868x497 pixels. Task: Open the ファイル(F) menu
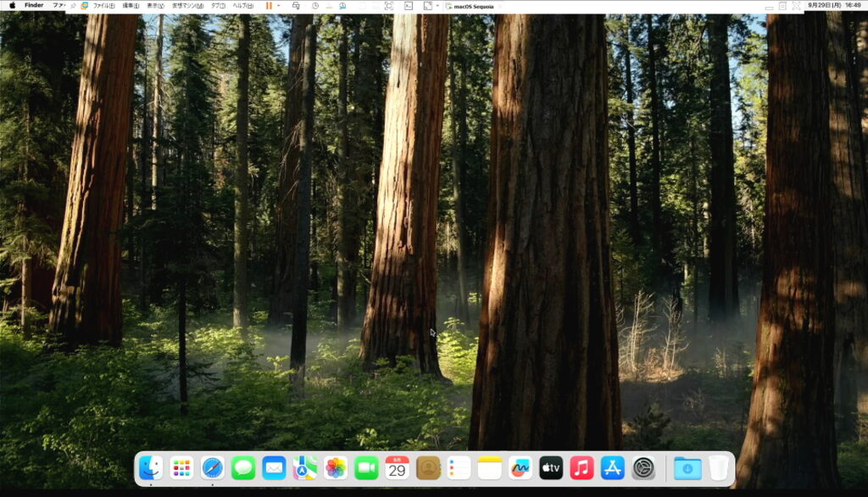point(103,5)
